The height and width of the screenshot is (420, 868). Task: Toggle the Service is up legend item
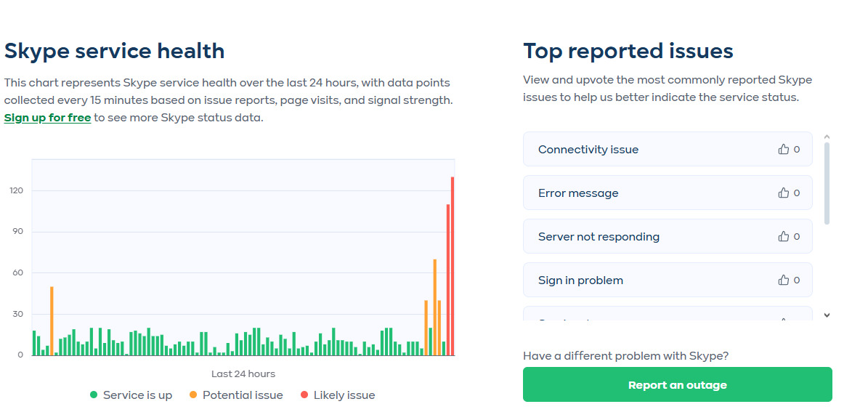point(131,395)
